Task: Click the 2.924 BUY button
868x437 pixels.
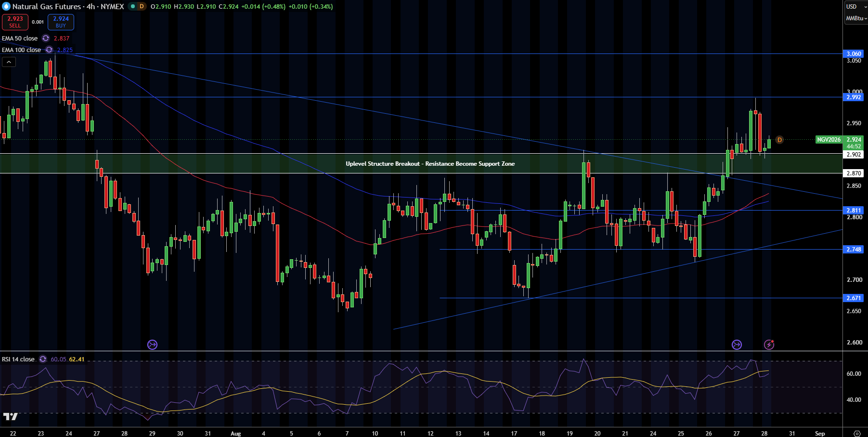Action: point(61,22)
